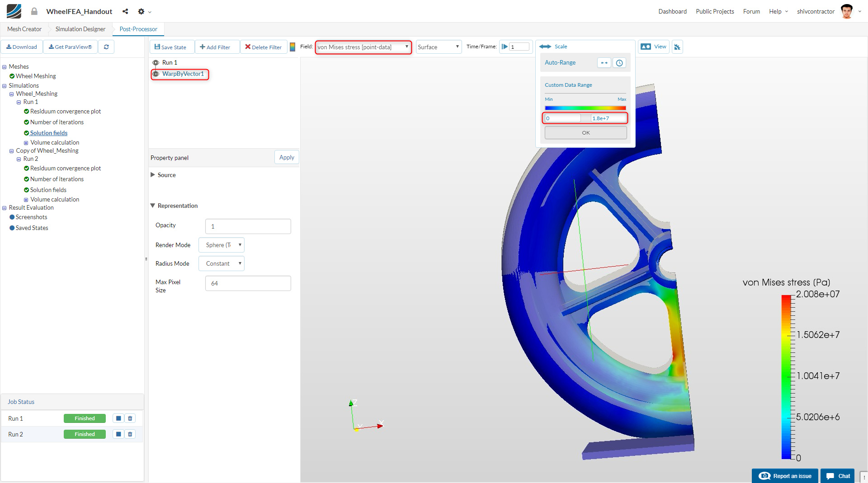Click the fit auto-range arrows icon
868x483 pixels.
[x=604, y=63]
